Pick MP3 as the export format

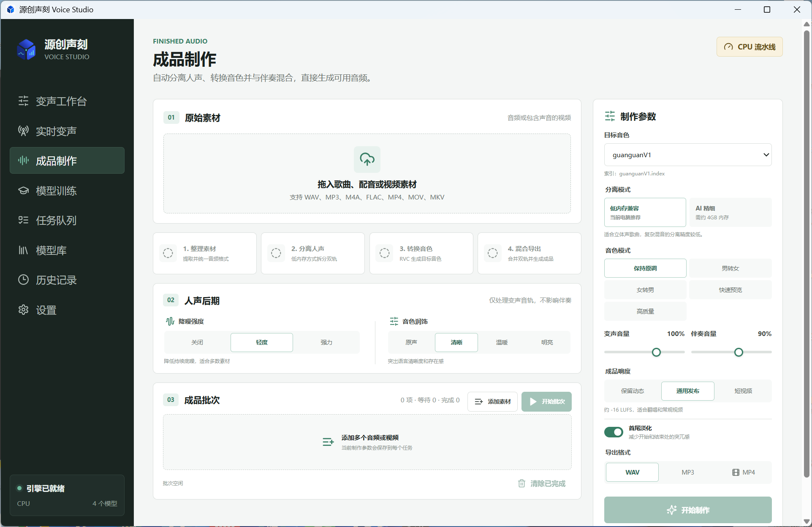tap(687, 472)
